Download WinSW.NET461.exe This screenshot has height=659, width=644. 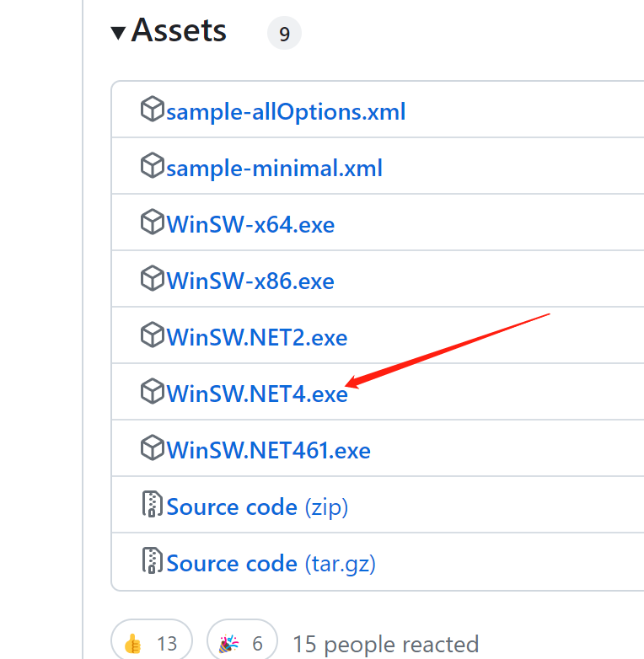point(269,450)
